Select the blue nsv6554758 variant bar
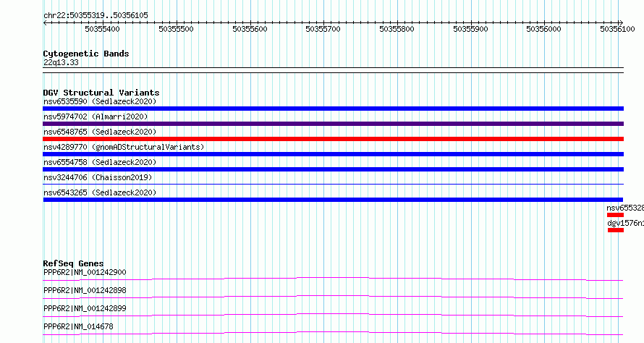The image size is (644, 343). [x=333, y=169]
